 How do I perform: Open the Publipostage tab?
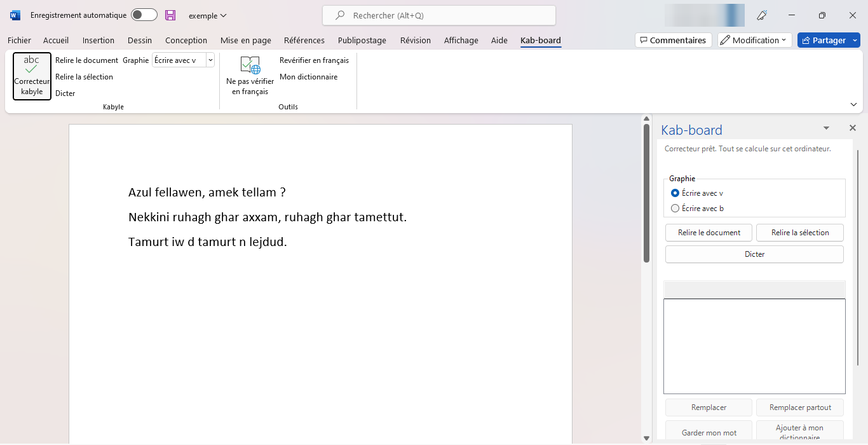(x=362, y=40)
